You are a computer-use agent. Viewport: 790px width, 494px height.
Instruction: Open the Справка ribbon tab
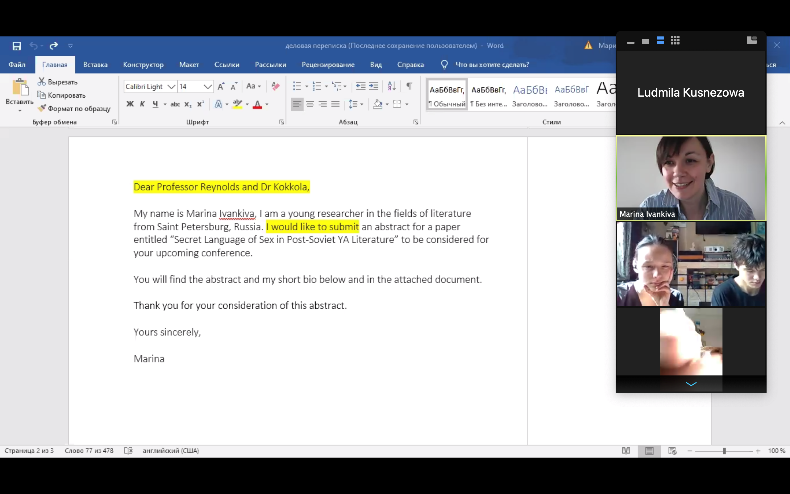click(411, 65)
